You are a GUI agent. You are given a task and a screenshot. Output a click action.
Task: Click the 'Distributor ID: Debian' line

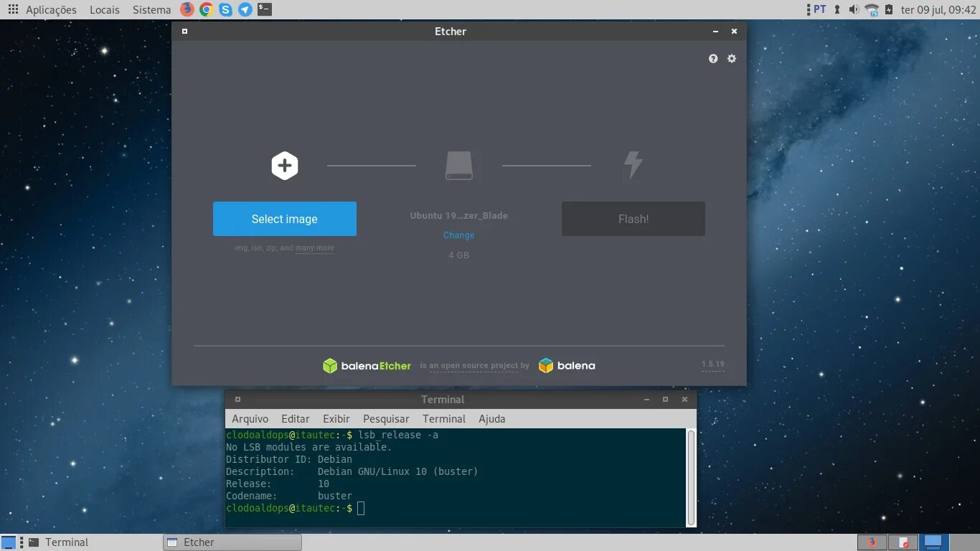pyautogui.click(x=289, y=459)
